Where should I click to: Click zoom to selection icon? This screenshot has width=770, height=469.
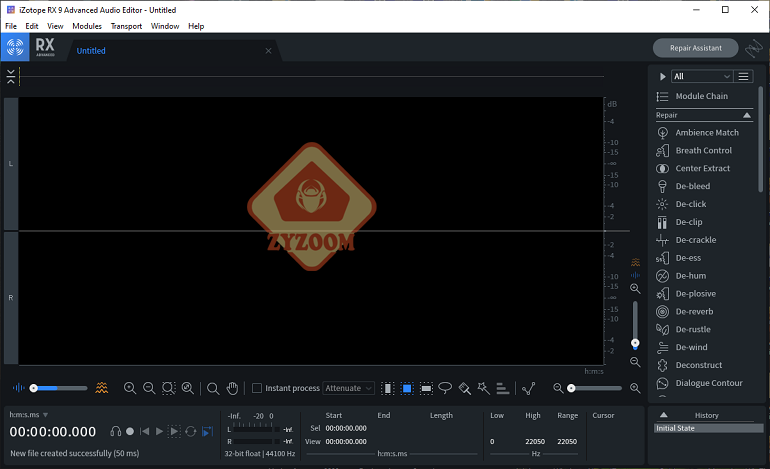click(x=168, y=388)
